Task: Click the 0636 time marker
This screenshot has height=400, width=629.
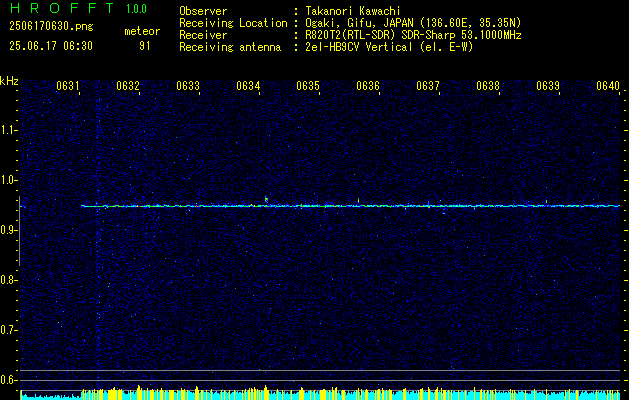Action: (368, 86)
